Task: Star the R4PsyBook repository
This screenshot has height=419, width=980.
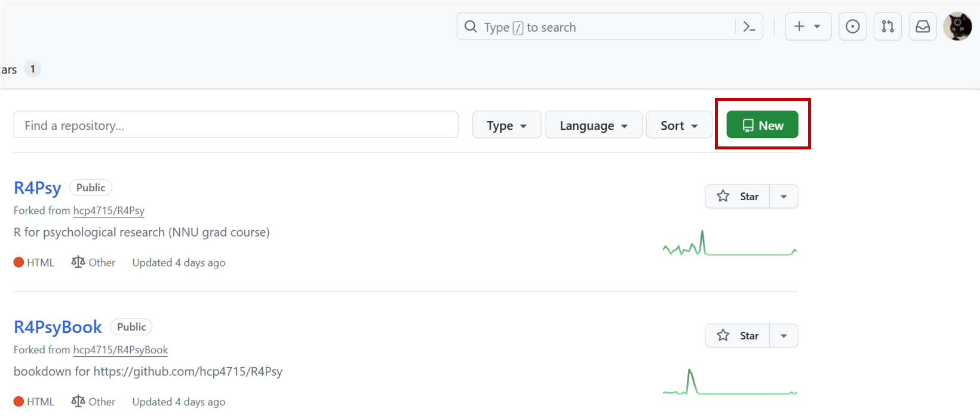Action: tap(738, 336)
